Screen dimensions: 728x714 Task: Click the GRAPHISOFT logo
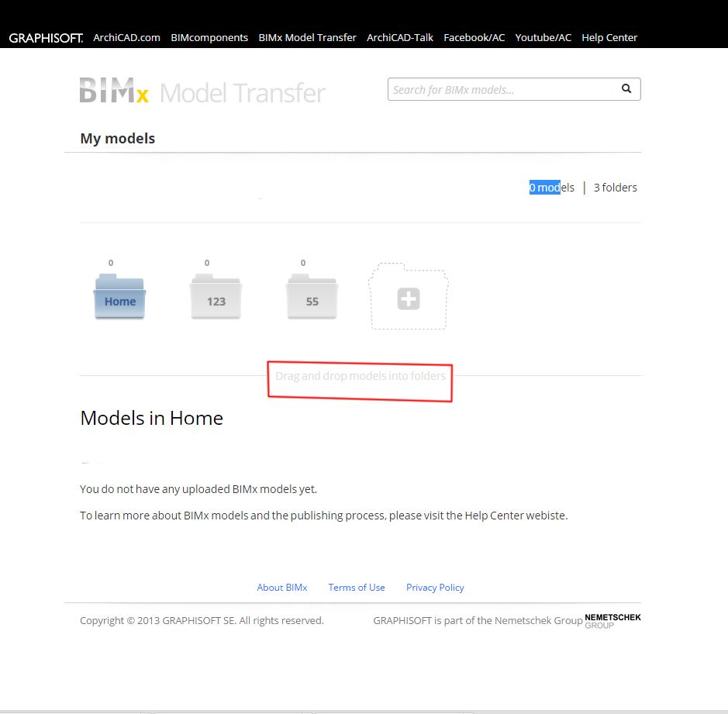(x=46, y=38)
